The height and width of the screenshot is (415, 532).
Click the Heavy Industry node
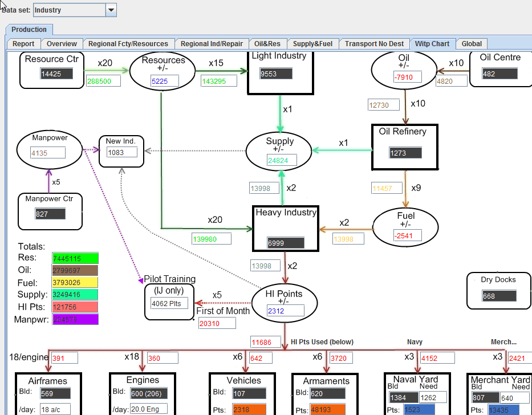[286, 228]
